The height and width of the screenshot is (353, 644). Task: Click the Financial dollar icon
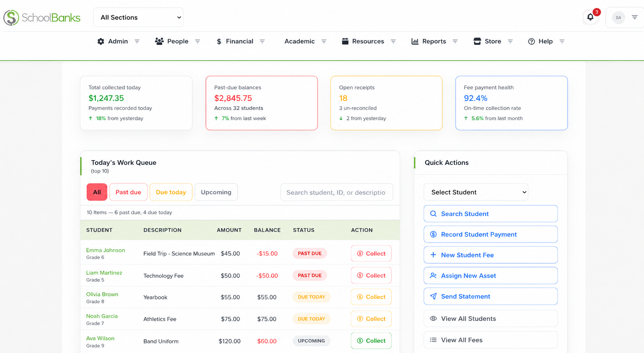pos(219,41)
